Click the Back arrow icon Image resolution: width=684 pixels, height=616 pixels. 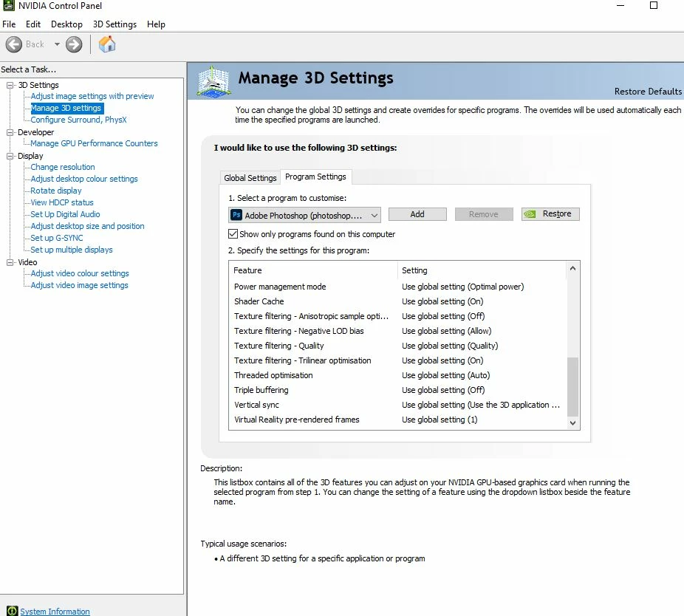pyautogui.click(x=14, y=44)
